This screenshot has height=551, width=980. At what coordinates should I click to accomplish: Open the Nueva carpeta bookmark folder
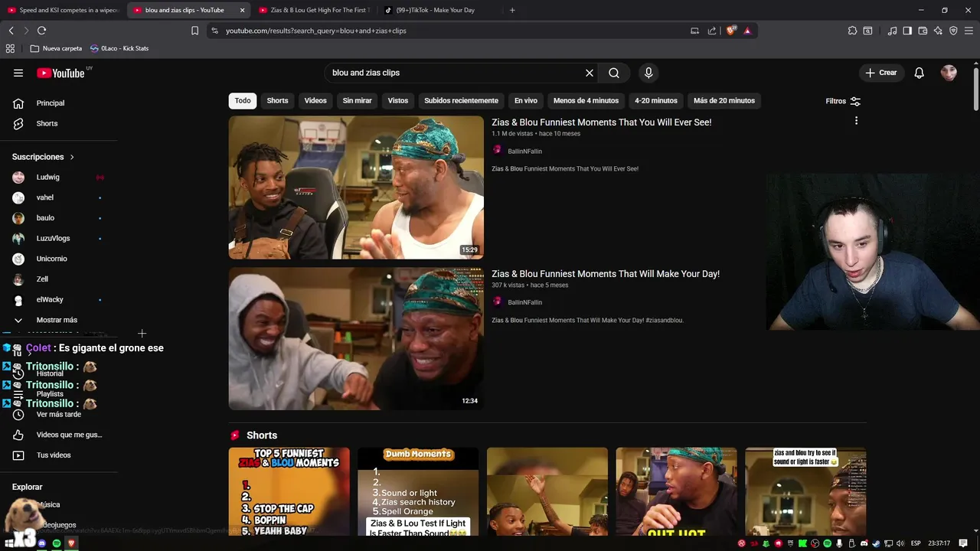(x=56, y=48)
